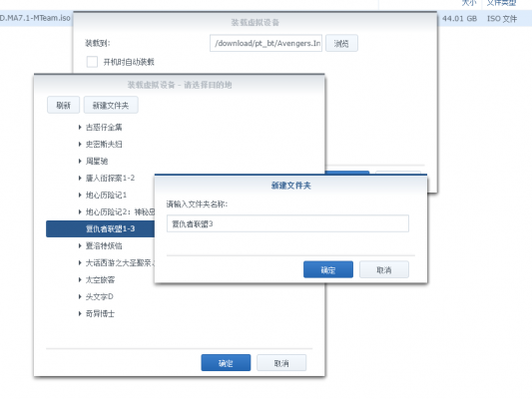This screenshot has height=399, width=532.
Task: Confirm destination selection with bottom 确定 button
Action: pyautogui.click(x=226, y=363)
